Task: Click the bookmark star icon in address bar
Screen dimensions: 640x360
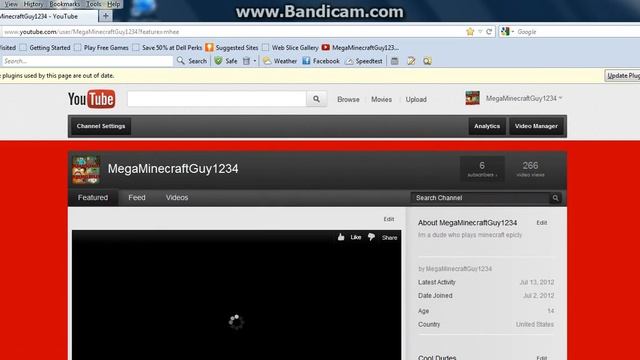Action: pyautogui.click(x=470, y=32)
